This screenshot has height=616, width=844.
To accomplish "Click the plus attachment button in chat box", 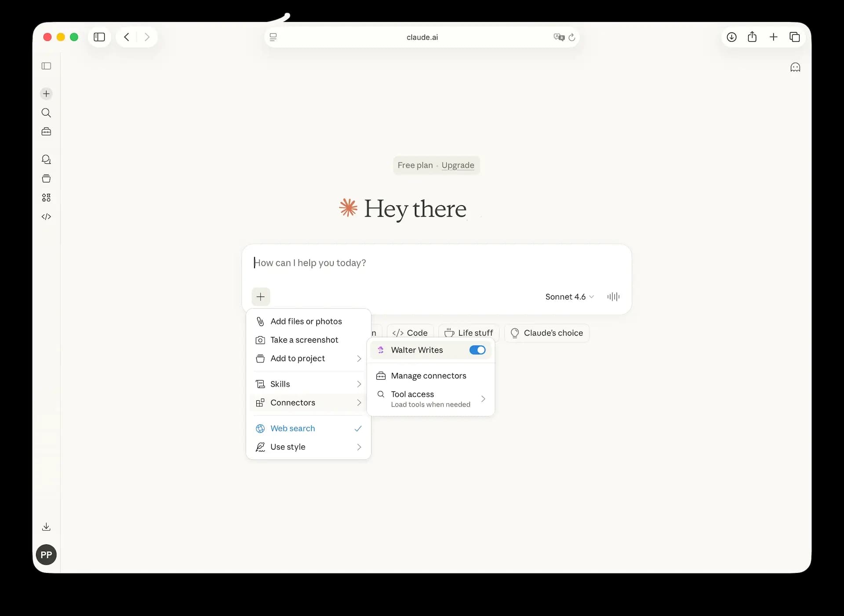I will 261,297.
